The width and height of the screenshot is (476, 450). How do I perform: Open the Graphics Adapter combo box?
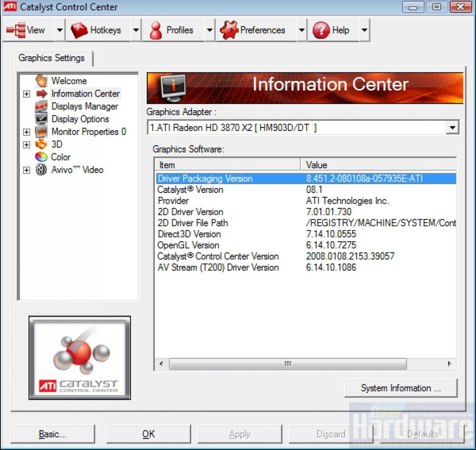point(303,127)
